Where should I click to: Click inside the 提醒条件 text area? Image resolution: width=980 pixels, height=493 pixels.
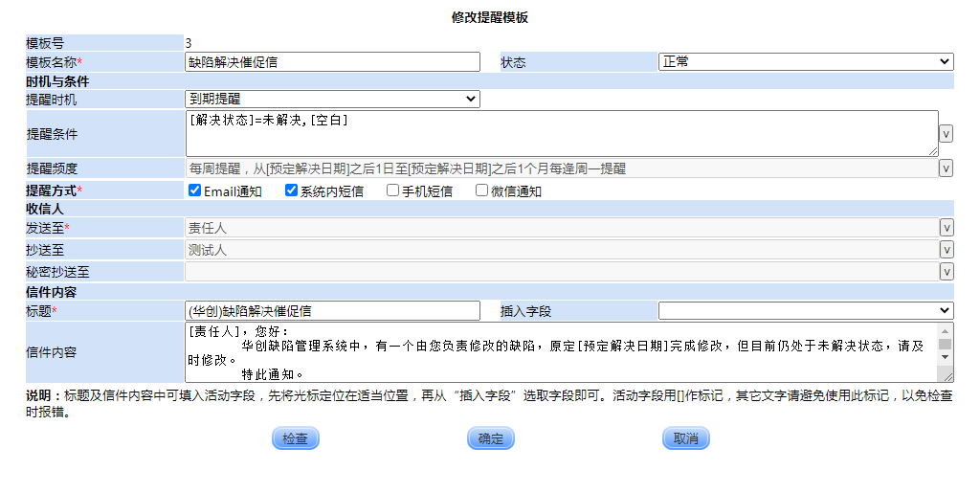[x=561, y=133]
